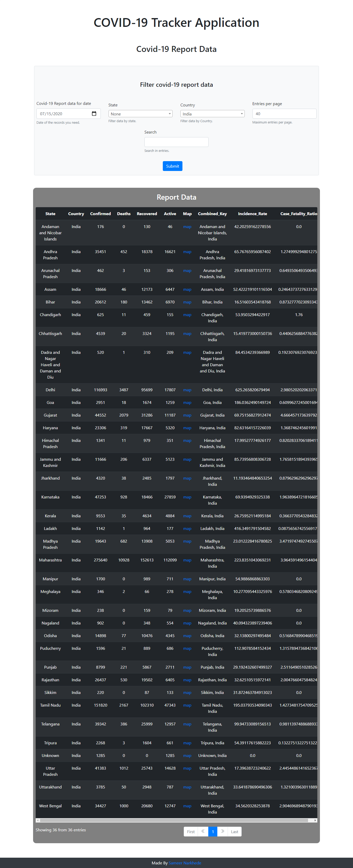Image resolution: width=353 pixels, height=868 pixels.
Task: Click Delhi's deaths value 3487
Action: 124,390
